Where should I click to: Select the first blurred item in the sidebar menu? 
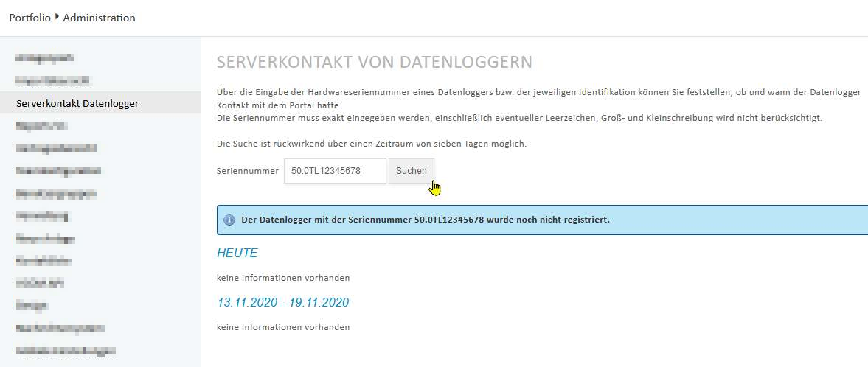coord(46,57)
